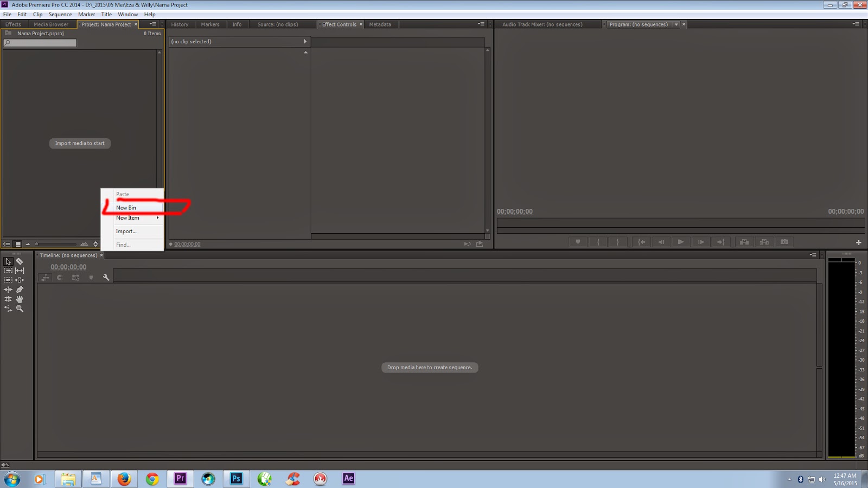The height and width of the screenshot is (488, 868).
Task: Open the timeline settings wrench menu
Action: (107, 277)
